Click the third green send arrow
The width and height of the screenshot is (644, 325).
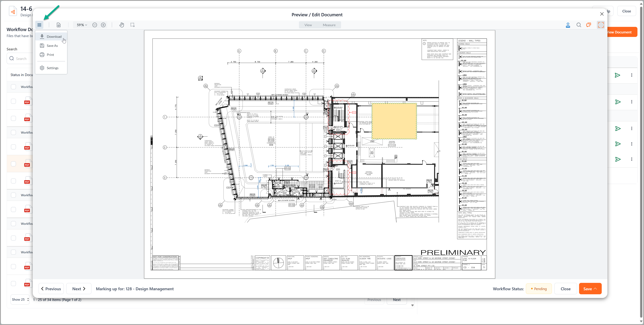pyautogui.click(x=618, y=129)
